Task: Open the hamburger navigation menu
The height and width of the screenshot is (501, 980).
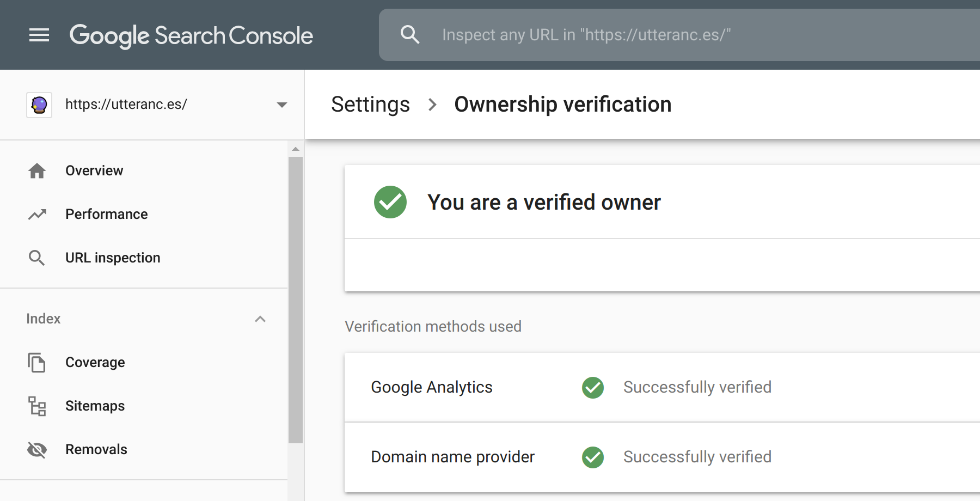Action: (x=39, y=35)
